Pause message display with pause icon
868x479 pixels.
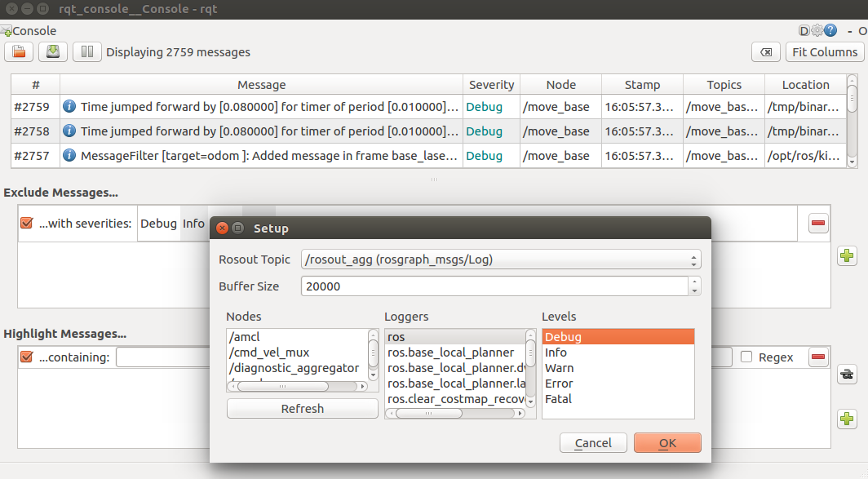click(87, 52)
